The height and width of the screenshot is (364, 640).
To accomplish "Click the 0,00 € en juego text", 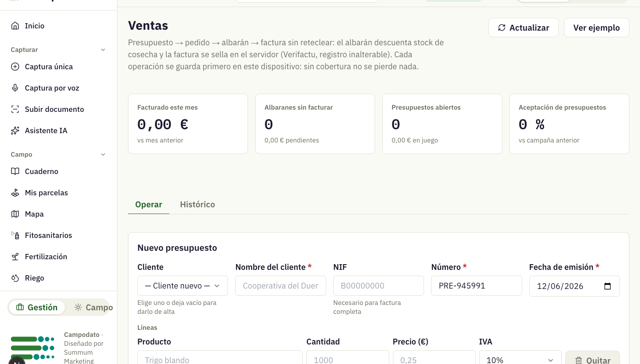I will pos(415,140).
